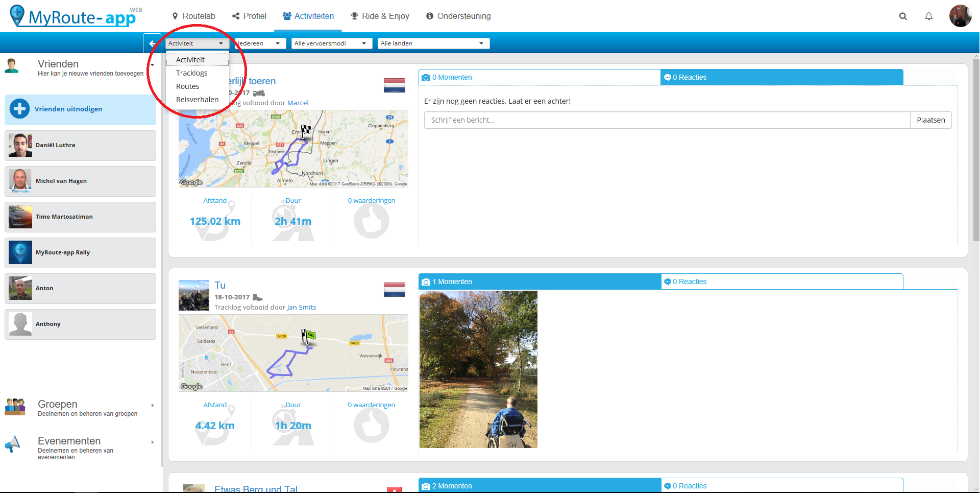This screenshot has width=980, height=493.
Task: Open the Anton friend entry
Action: (80, 288)
